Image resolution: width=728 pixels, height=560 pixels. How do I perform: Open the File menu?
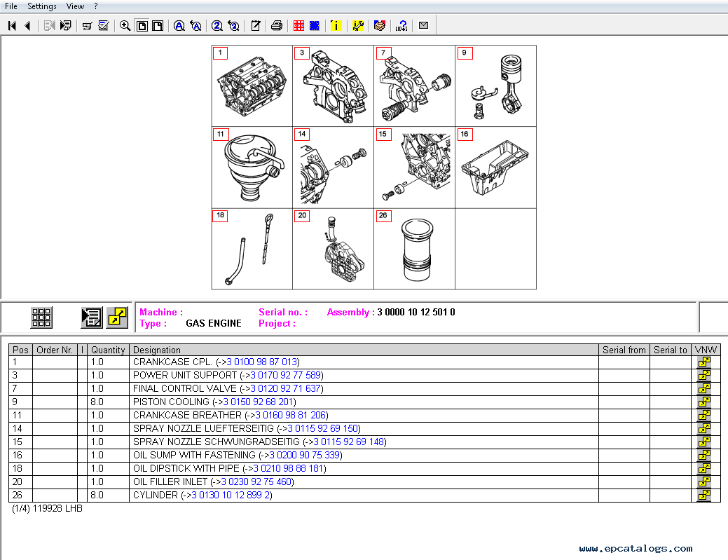[11, 6]
